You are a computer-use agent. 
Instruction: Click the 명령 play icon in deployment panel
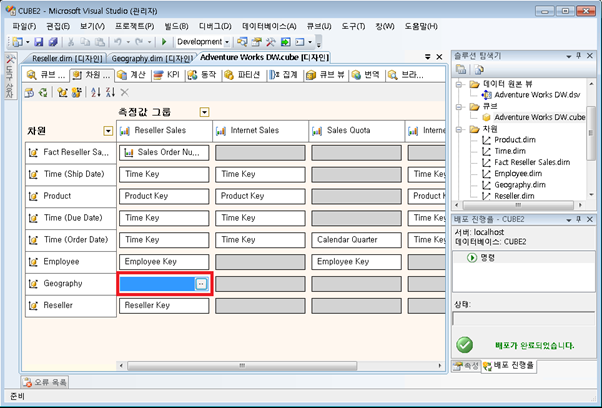(472, 258)
